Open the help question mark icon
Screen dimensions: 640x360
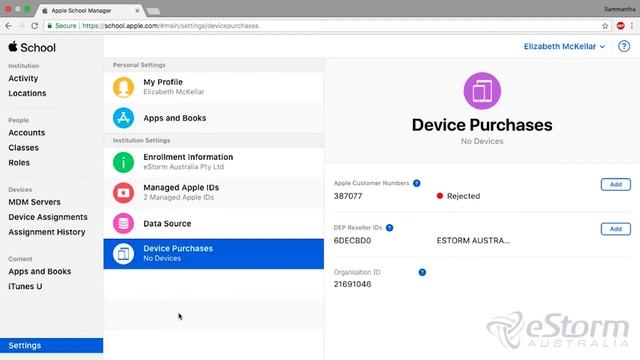coord(624,47)
